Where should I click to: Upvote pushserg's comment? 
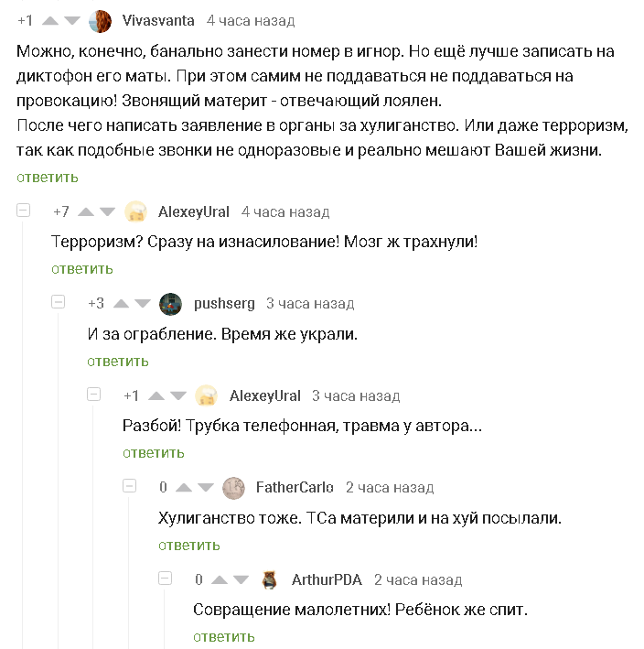point(120,303)
